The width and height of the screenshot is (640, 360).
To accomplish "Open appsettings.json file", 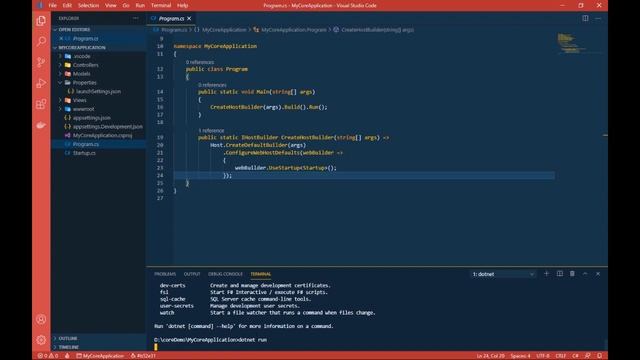I will 98,118.
